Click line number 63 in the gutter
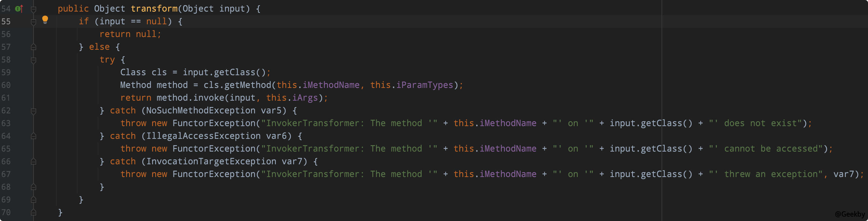The image size is (868, 221). coord(6,123)
